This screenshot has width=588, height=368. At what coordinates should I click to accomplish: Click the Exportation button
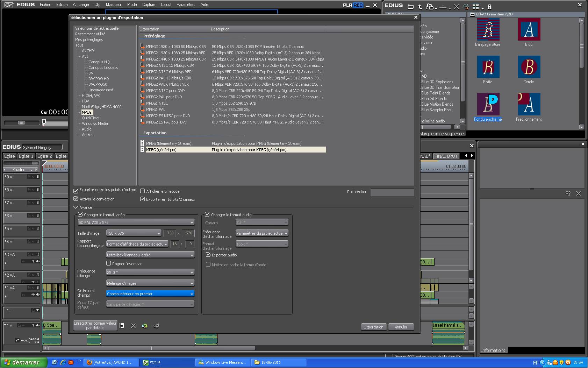pos(373,327)
